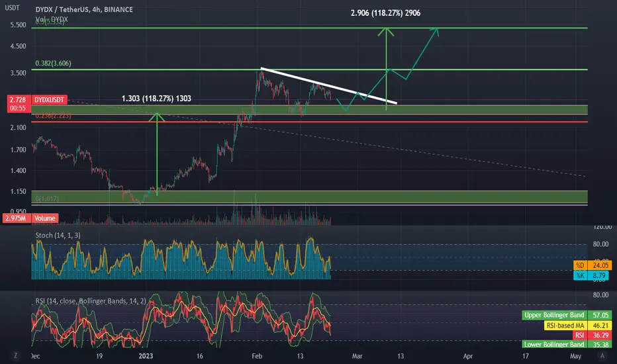Click the May label on time axis
The width and height of the screenshot is (617, 364).
[575, 356]
